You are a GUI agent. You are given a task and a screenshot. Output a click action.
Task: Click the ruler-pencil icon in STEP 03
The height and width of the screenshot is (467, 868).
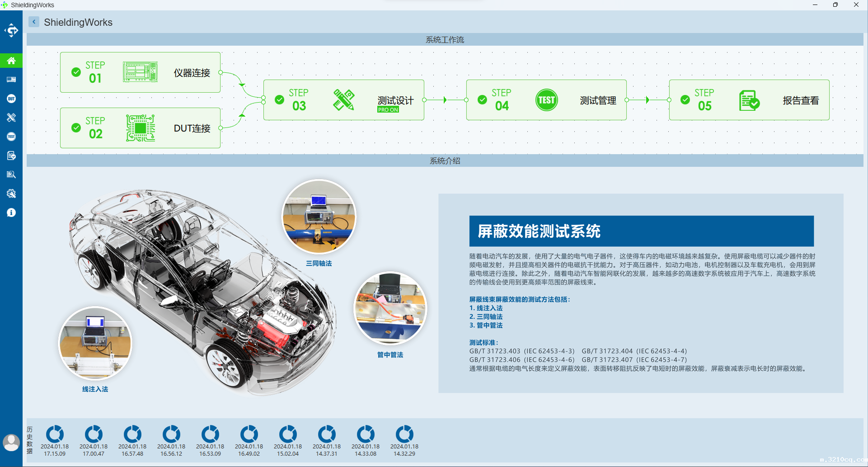point(344,100)
